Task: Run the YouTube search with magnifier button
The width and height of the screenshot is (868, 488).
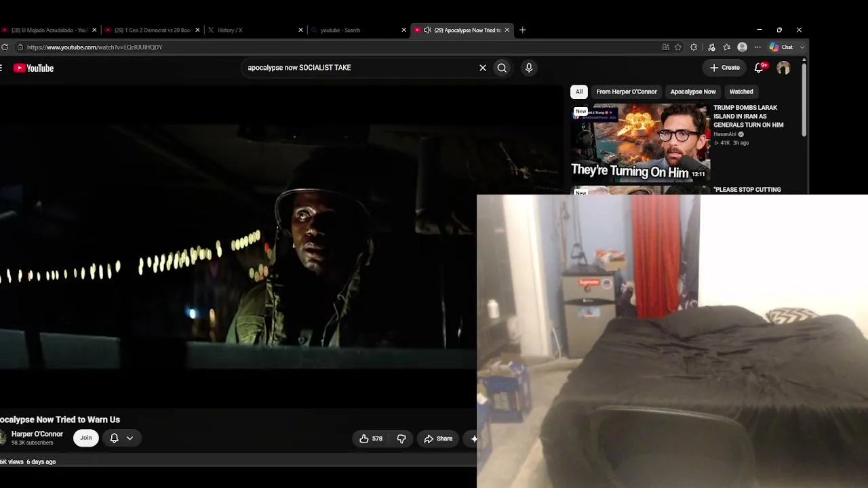Action: tap(502, 68)
